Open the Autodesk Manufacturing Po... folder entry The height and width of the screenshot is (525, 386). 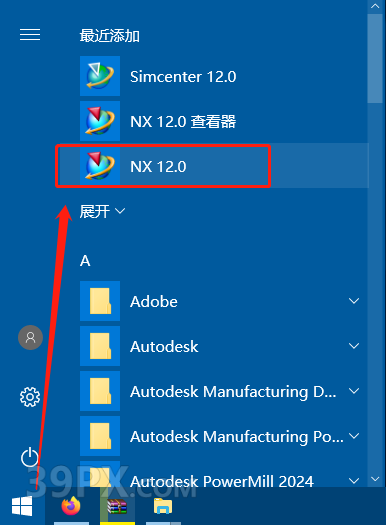tap(224, 436)
